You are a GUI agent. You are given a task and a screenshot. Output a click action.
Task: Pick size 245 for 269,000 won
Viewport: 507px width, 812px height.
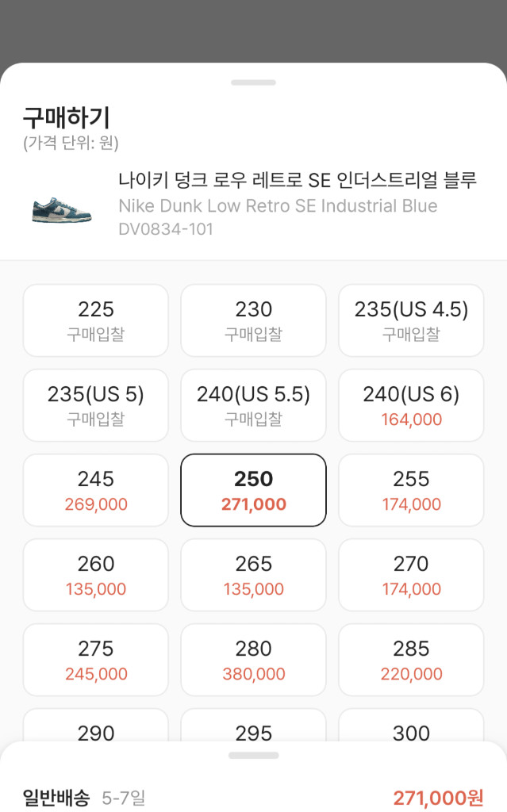pos(95,490)
